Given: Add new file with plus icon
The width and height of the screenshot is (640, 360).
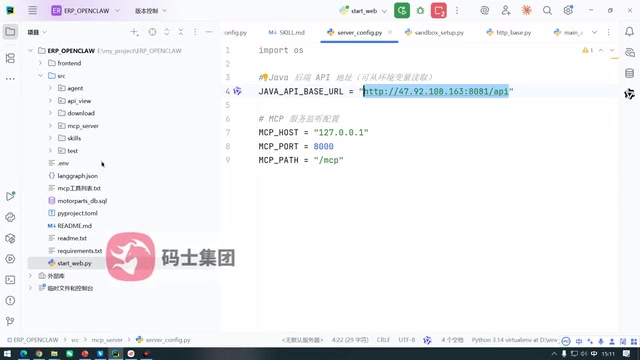Looking at the screenshot, I should pyautogui.click(x=134, y=32).
